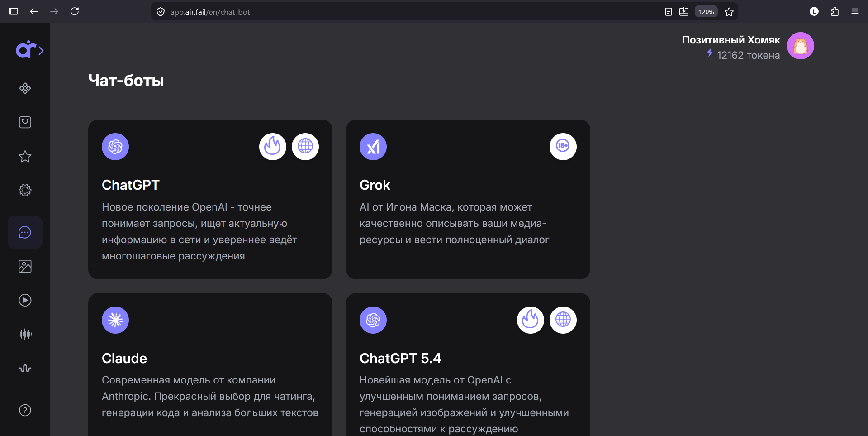Click the username Позитивный Хомяк
The image size is (868, 436).
pos(731,40)
